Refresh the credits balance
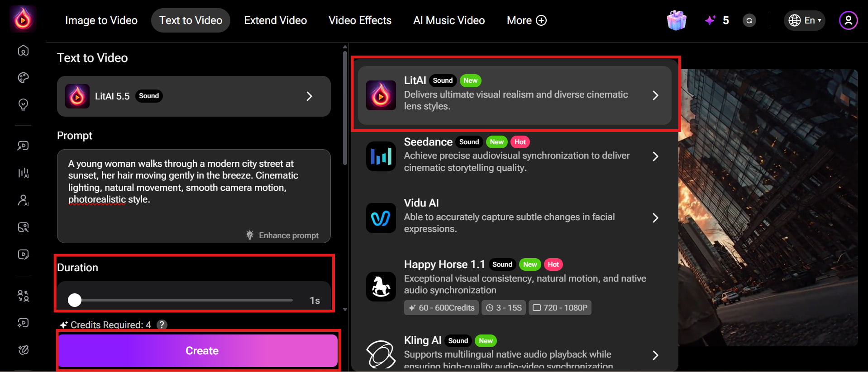Viewport: 868px width, 372px height. point(749,20)
